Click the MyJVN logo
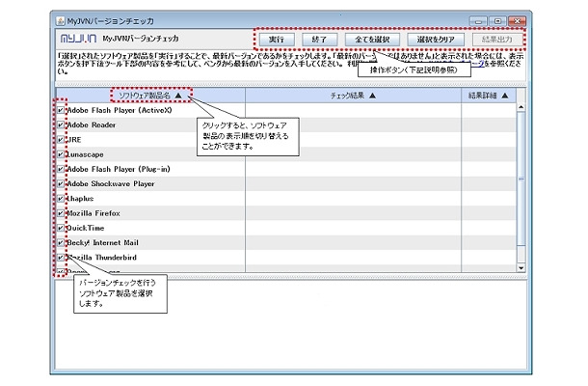Viewport: 588px width, 386px height. click(x=78, y=39)
